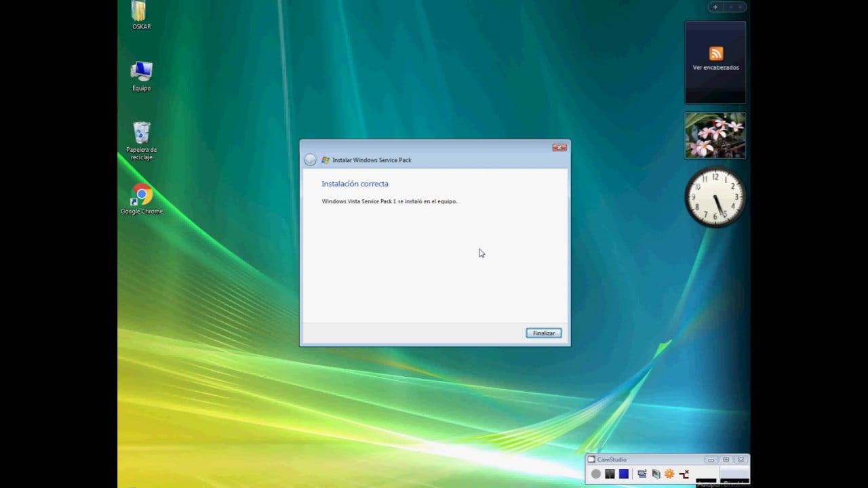The width and height of the screenshot is (868, 488).
Task: Click the "Ver encabezados" link
Action: pos(716,68)
